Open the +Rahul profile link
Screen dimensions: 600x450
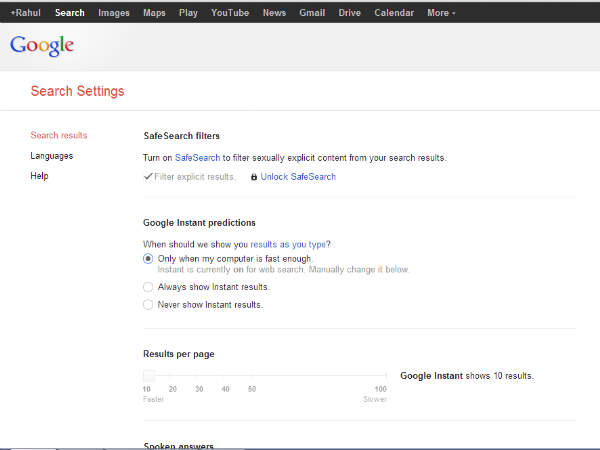coord(25,13)
